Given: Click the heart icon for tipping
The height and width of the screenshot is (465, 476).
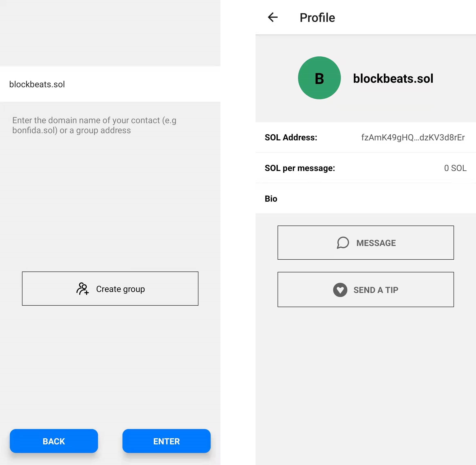Looking at the screenshot, I should click(340, 290).
